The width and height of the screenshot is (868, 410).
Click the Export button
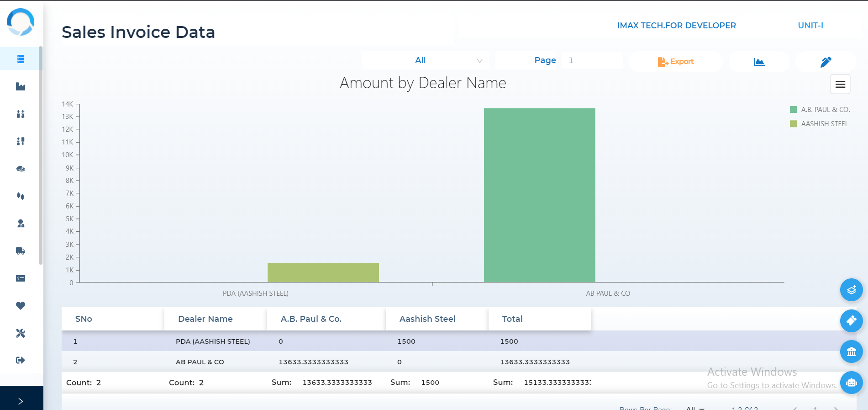(x=676, y=62)
